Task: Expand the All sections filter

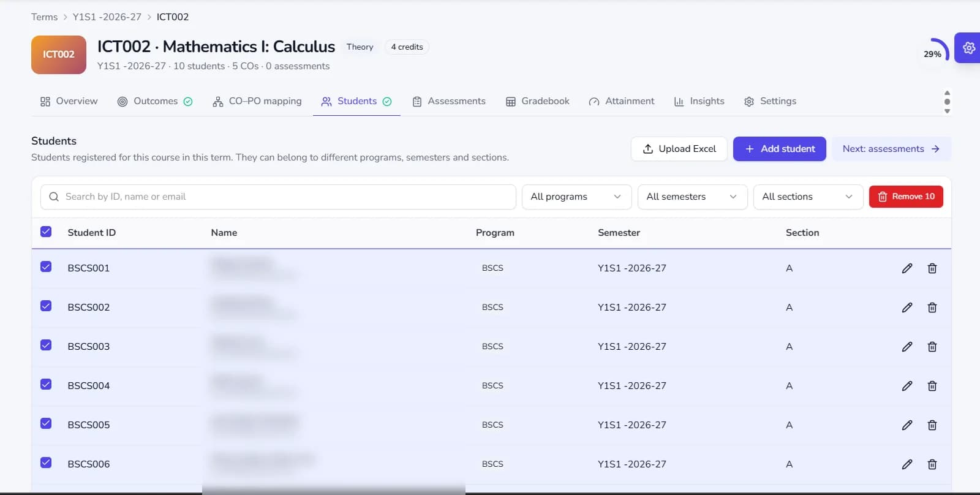Action: click(x=808, y=197)
